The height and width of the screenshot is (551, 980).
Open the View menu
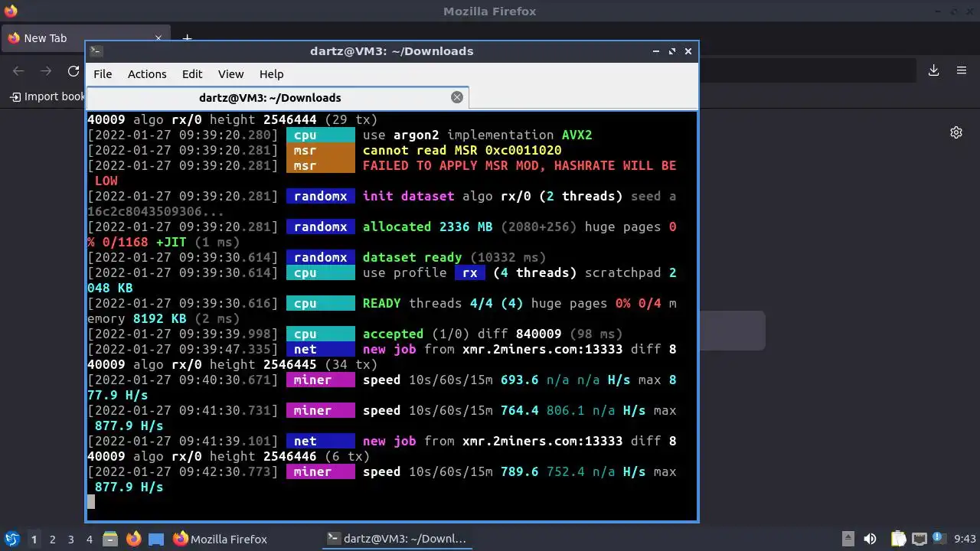[230, 74]
